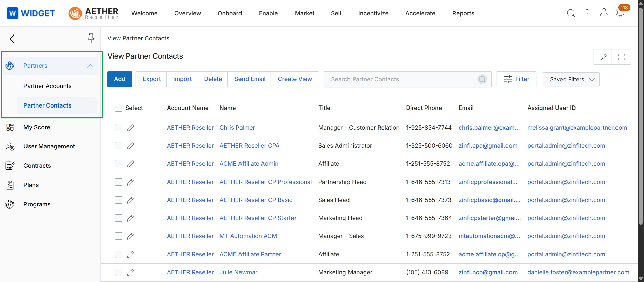Click the Create View button
This screenshot has height=282, width=644.
point(295,79)
